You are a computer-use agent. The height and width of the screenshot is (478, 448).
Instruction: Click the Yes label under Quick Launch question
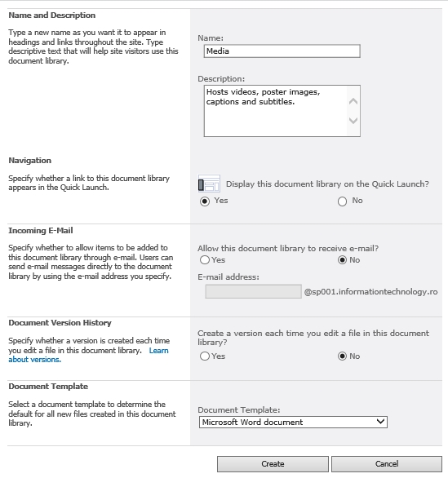click(x=221, y=201)
